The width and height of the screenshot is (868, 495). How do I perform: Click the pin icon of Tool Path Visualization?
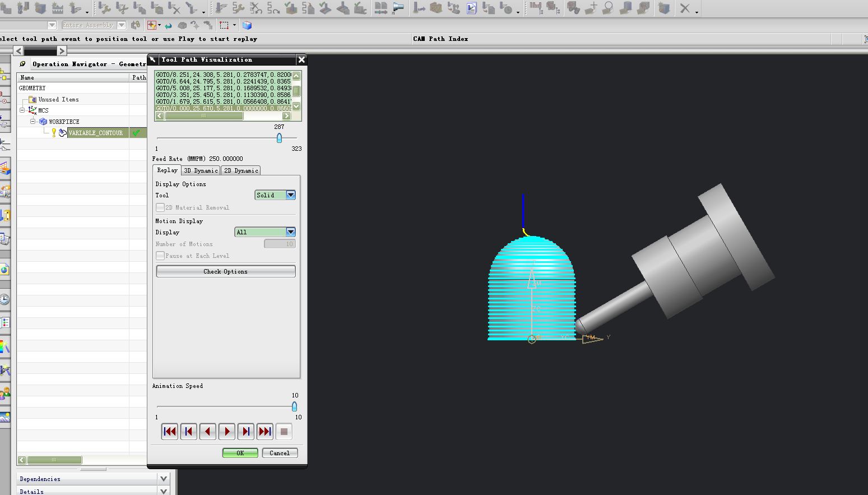[152, 59]
